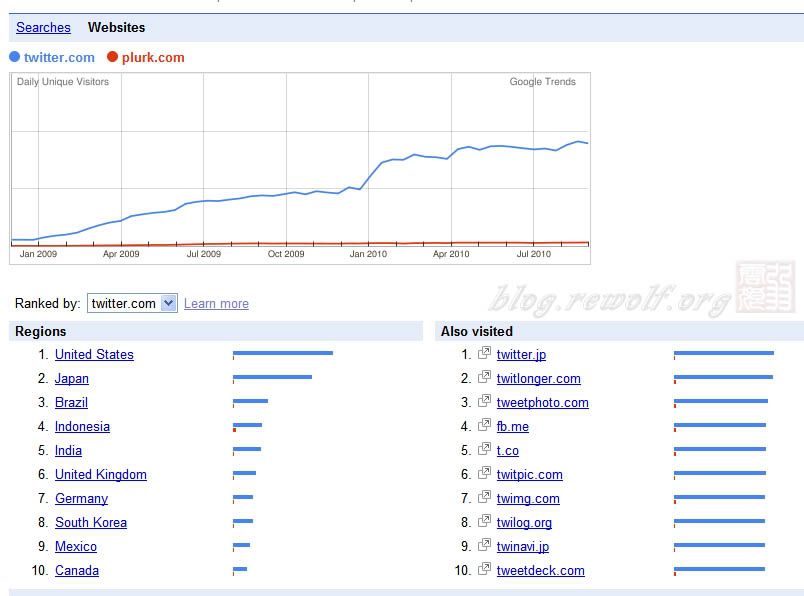Open the Learn more link
804x596 pixels.
pos(216,304)
